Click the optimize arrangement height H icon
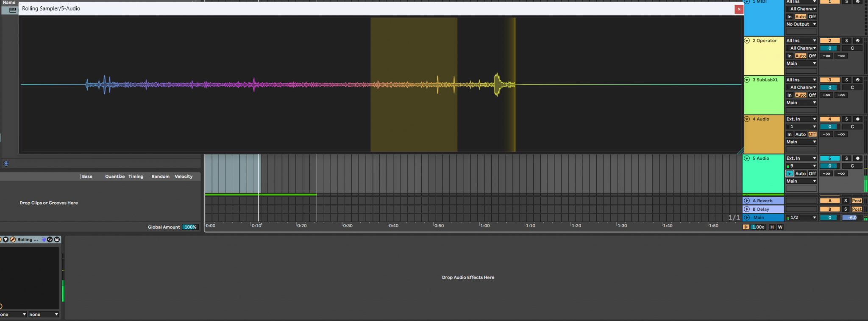This screenshot has width=868, height=321. (x=772, y=227)
